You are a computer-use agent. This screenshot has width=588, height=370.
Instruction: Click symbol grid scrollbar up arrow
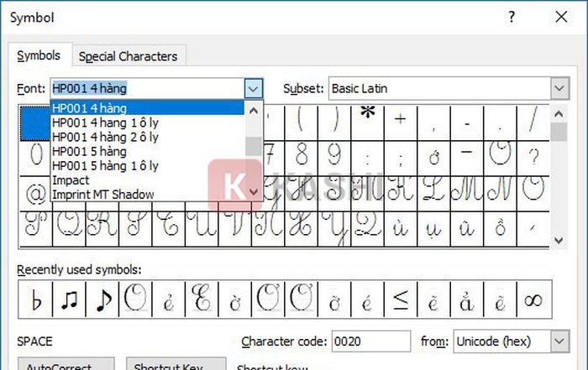pyautogui.click(x=559, y=114)
